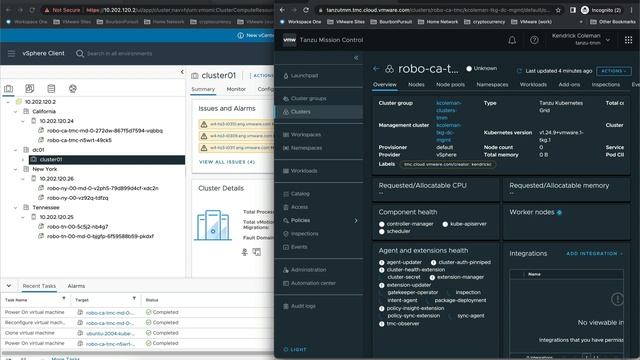Refresh cluster status next to Last updated
Screen dimensions: 640x360
(519, 71)
